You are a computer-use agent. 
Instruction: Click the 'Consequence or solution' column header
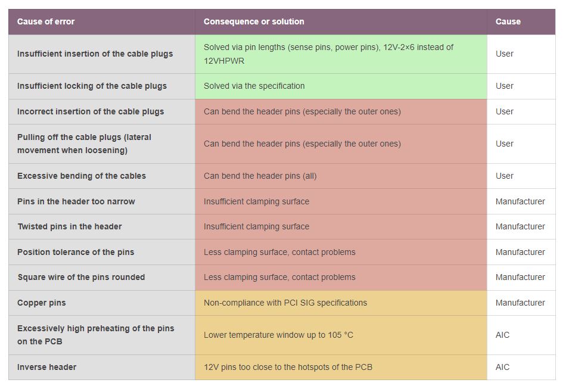341,21
